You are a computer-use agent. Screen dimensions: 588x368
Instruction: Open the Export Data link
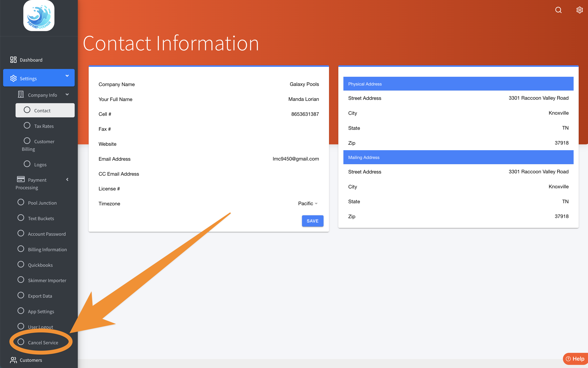(x=40, y=296)
